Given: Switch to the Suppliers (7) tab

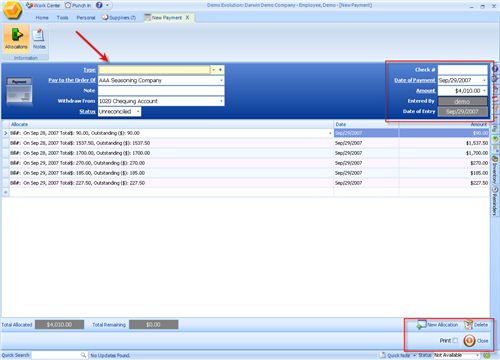Looking at the screenshot, I should click(119, 18).
